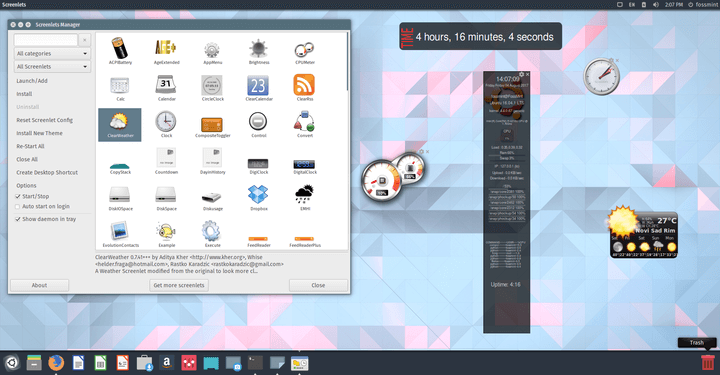Open the All categories dropdown
The width and height of the screenshot is (720, 375).
coord(52,54)
